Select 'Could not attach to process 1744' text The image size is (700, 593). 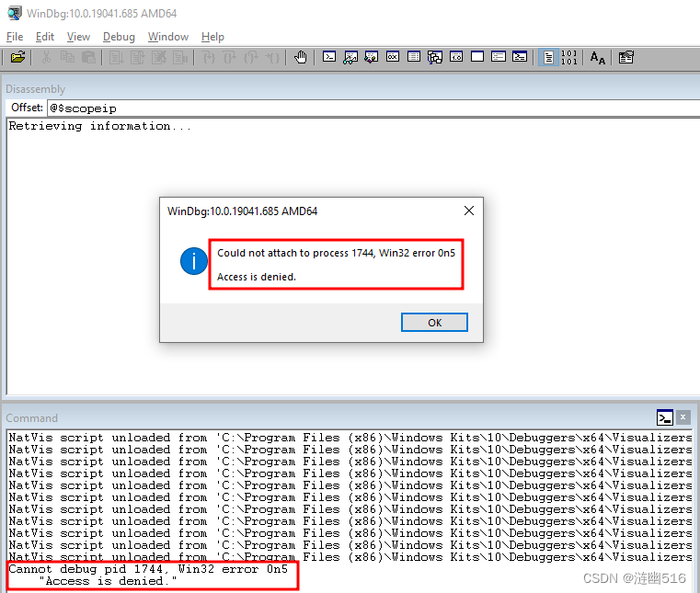click(295, 253)
